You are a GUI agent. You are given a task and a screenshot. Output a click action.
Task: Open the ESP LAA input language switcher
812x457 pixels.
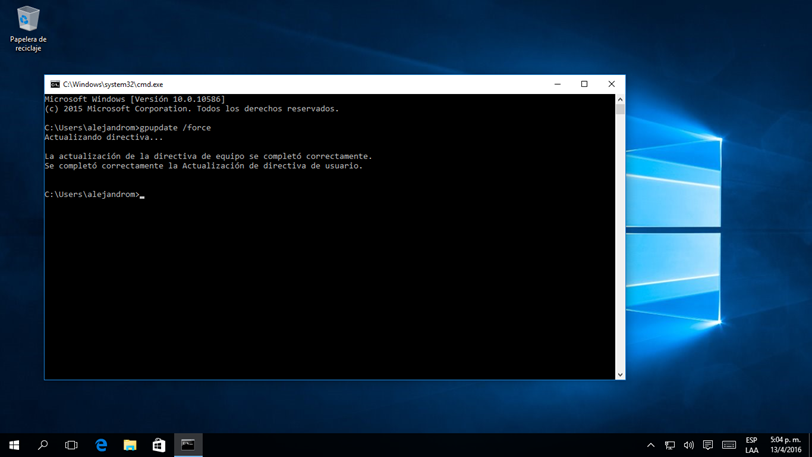point(752,445)
